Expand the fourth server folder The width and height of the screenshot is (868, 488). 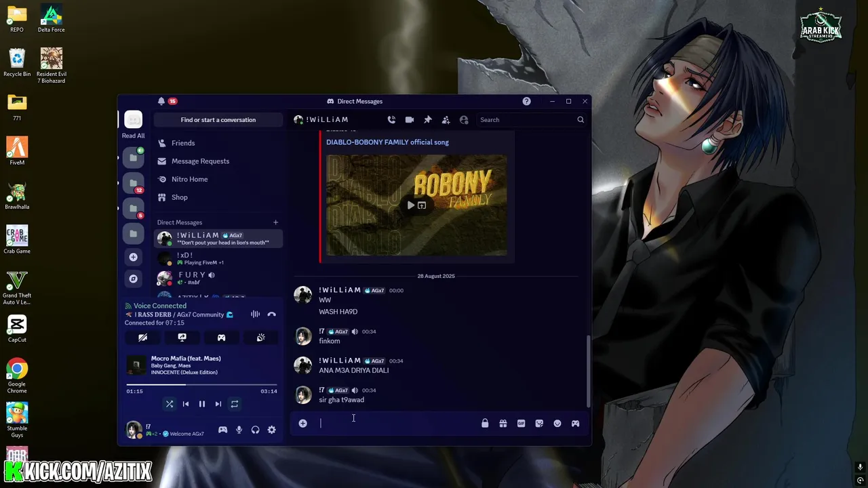pos(134,233)
